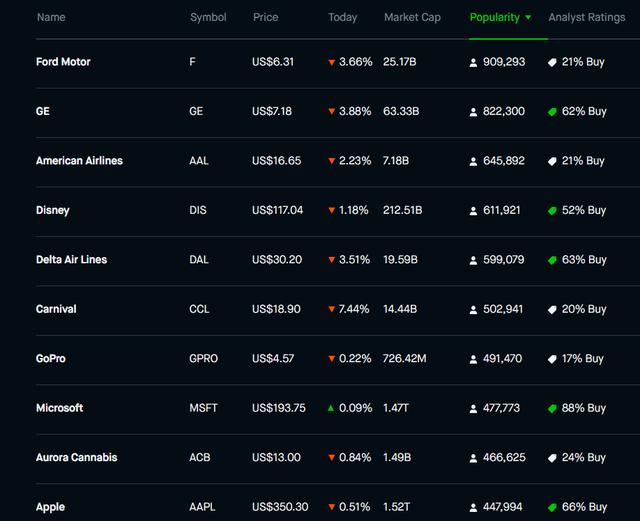This screenshot has height=521, width=640.
Task: Click the market cap 19.59B
Action: click(x=400, y=260)
